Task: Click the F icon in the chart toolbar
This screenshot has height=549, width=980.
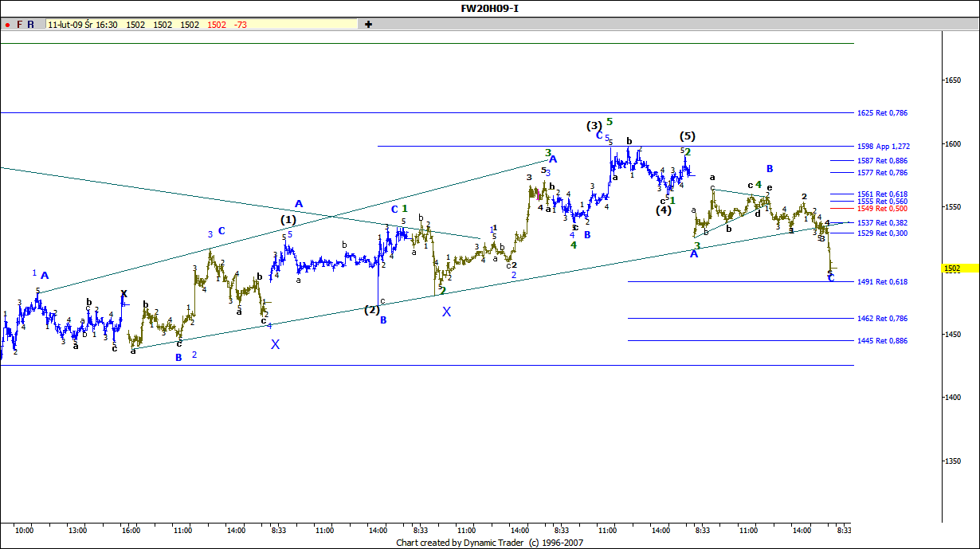Action: (x=19, y=25)
